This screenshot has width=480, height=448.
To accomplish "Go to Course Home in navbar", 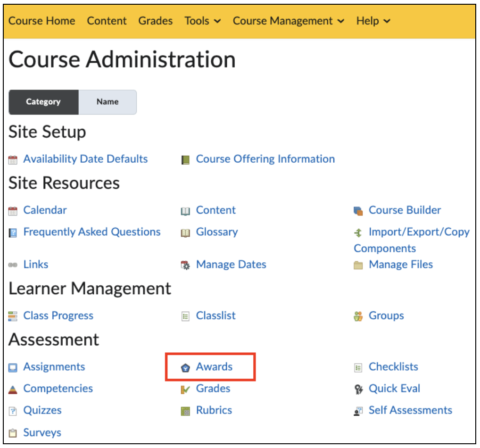I will 41,21.
